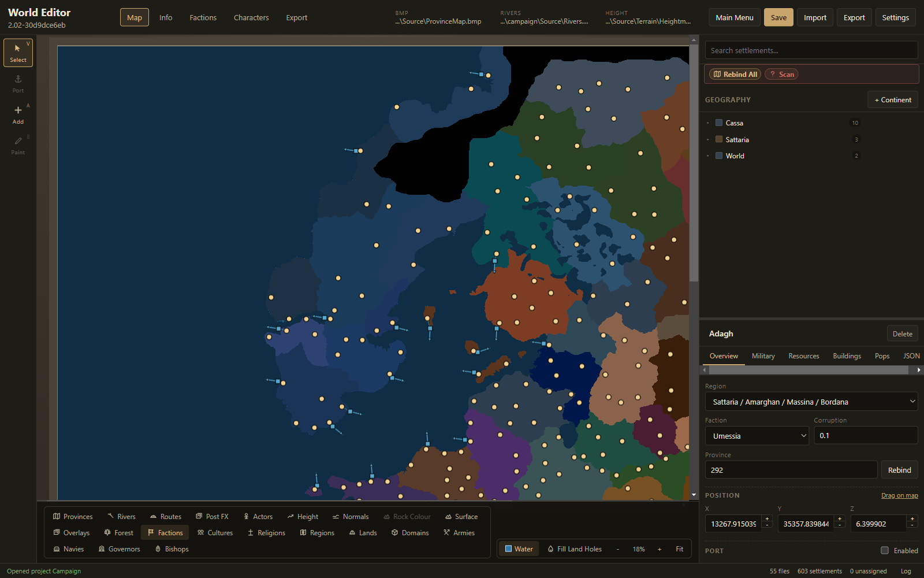Viewport: 924px width, 578px height.
Task: Show the Regions layer
Action: click(x=317, y=532)
